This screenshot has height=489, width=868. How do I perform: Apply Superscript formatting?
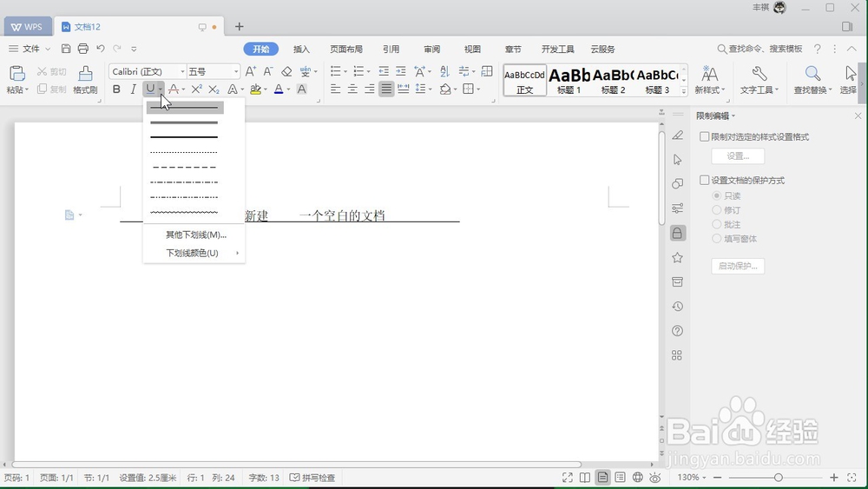pyautogui.click(x=196, y=89)
